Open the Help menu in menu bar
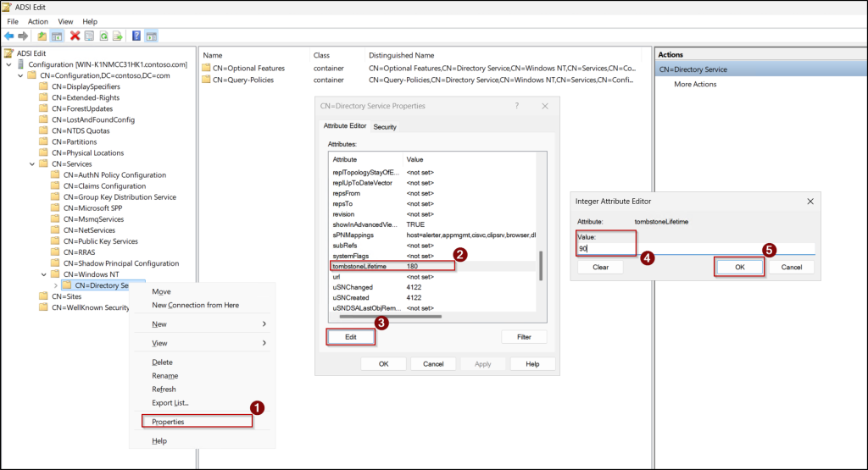 pos(90,21)
